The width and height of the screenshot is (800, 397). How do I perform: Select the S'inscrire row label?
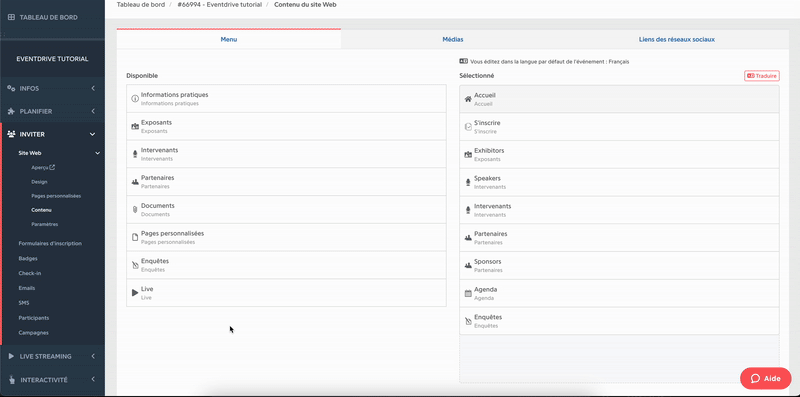[487, 123]
